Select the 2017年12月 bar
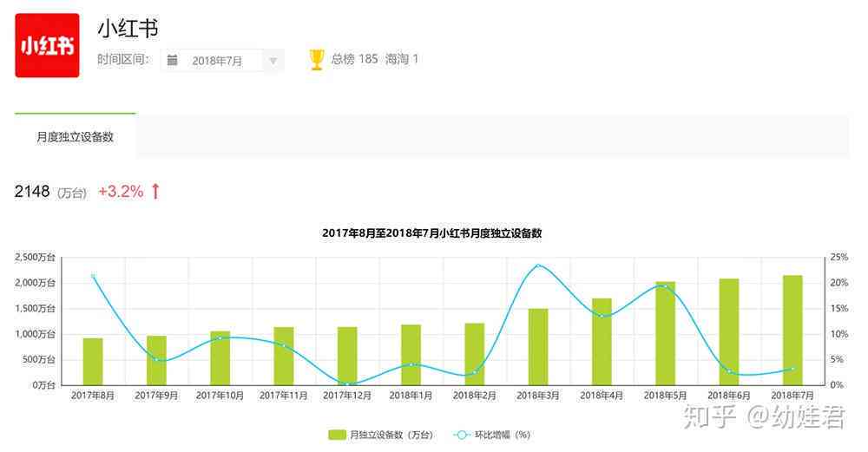This screenshot has height=452, width=868. [348, 356]
